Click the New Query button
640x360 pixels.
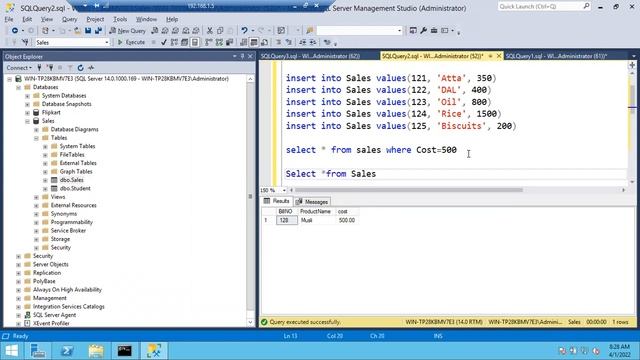point(127,31)
